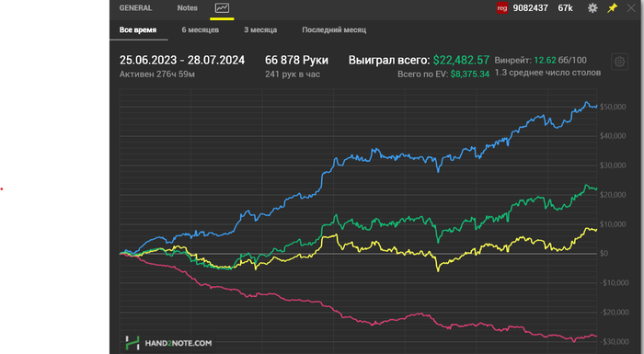644x354 pixels.
Task: Select the 6 месяцев period
Action: [201, 29]
